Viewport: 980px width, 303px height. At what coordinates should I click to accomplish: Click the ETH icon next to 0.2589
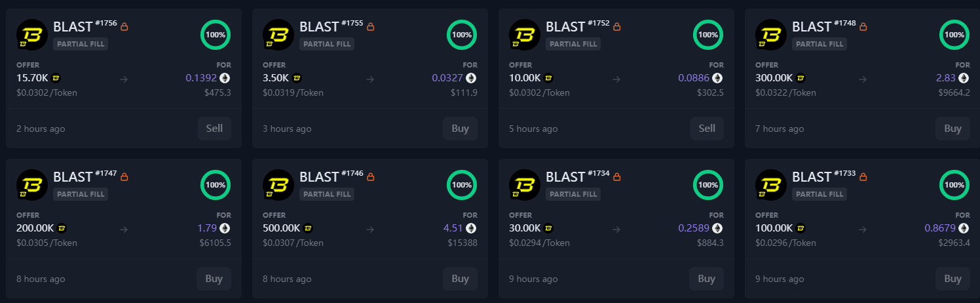coord(717,228)
